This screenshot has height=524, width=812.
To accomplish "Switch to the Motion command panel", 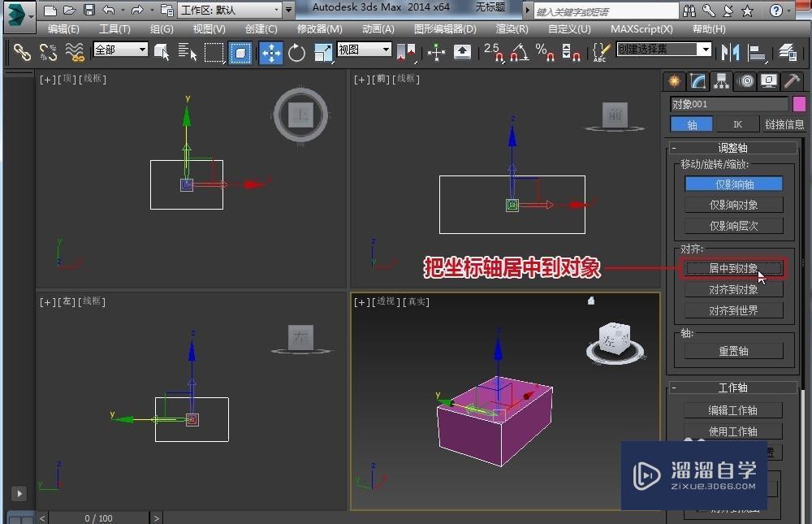I will pos(745,80).
